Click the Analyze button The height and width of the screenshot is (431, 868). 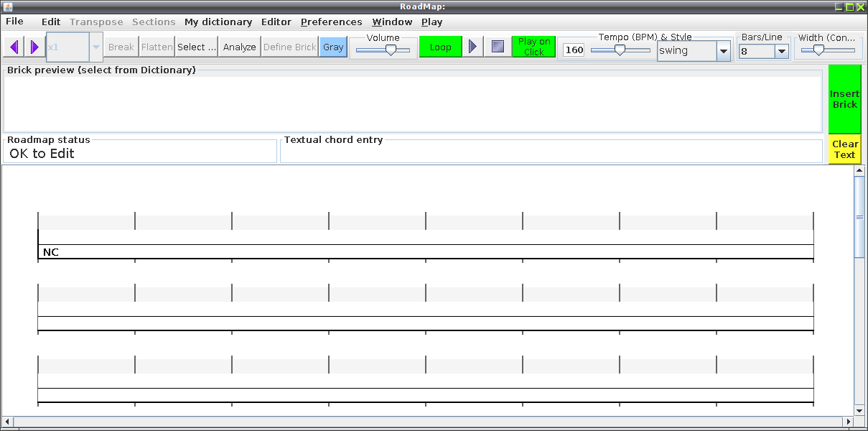[240, 47]
